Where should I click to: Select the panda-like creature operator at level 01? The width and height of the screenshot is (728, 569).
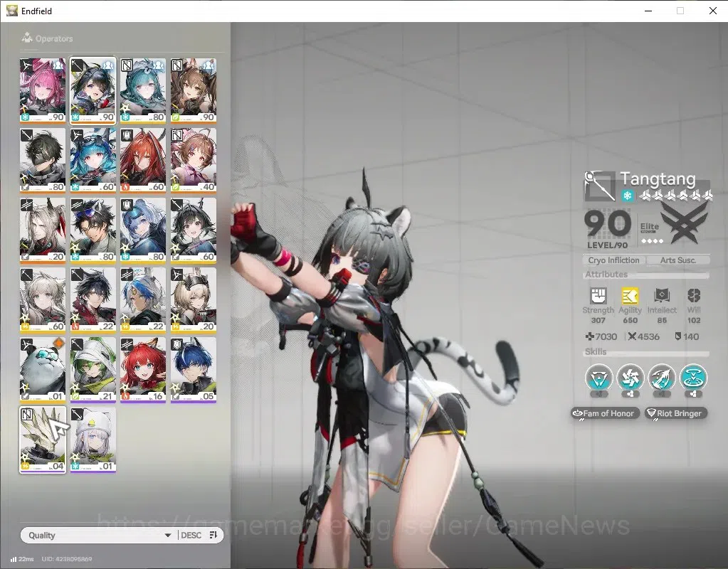[43, 370]
